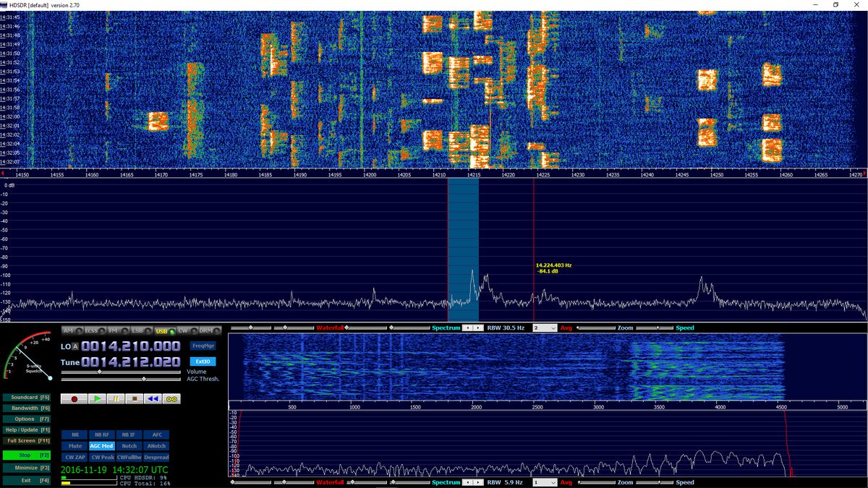This screenshot has width=868, height=488.
Task: Enable the NR noise reduction toggle
Action: coord(75,435)
